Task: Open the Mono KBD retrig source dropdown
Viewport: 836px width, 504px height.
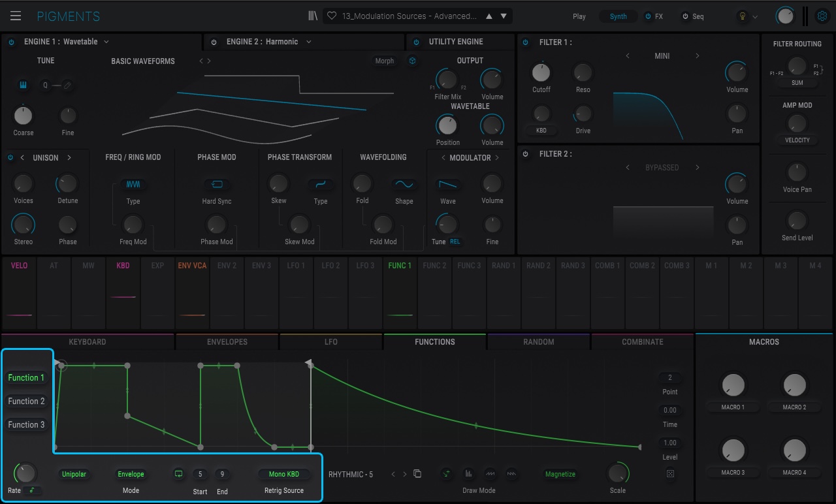Action: coord(284,474)
